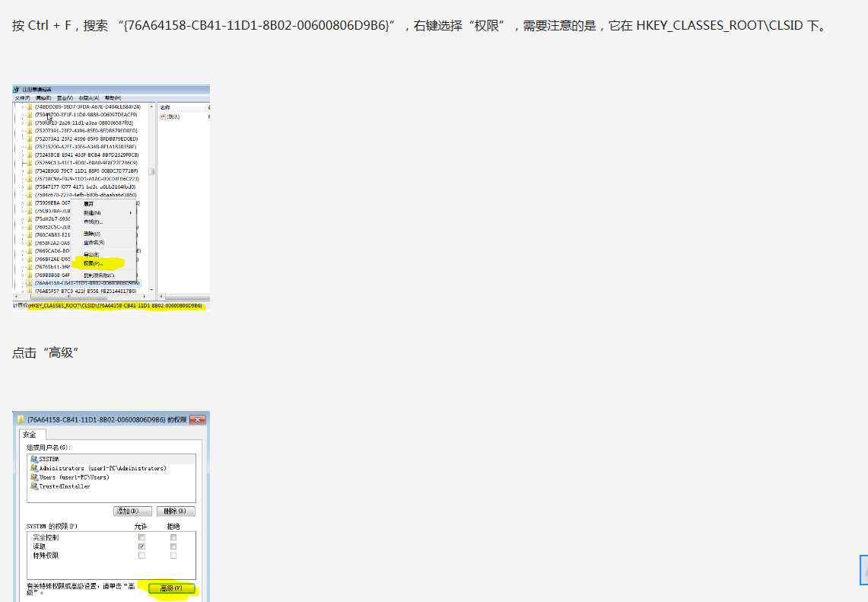Open the 收藏夹(A) menu
This screenshot has height=602, width=868.
(x=88, y=98)
